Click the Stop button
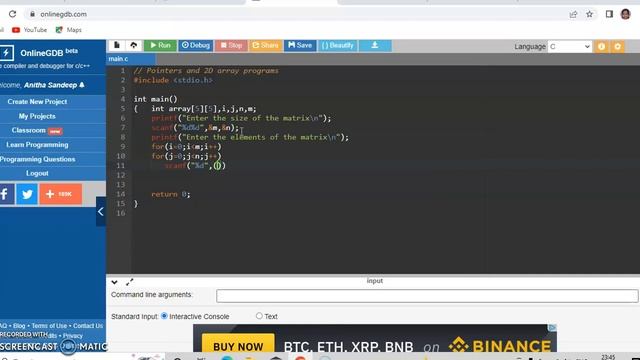The image size is (640, 360). point(231,45)
